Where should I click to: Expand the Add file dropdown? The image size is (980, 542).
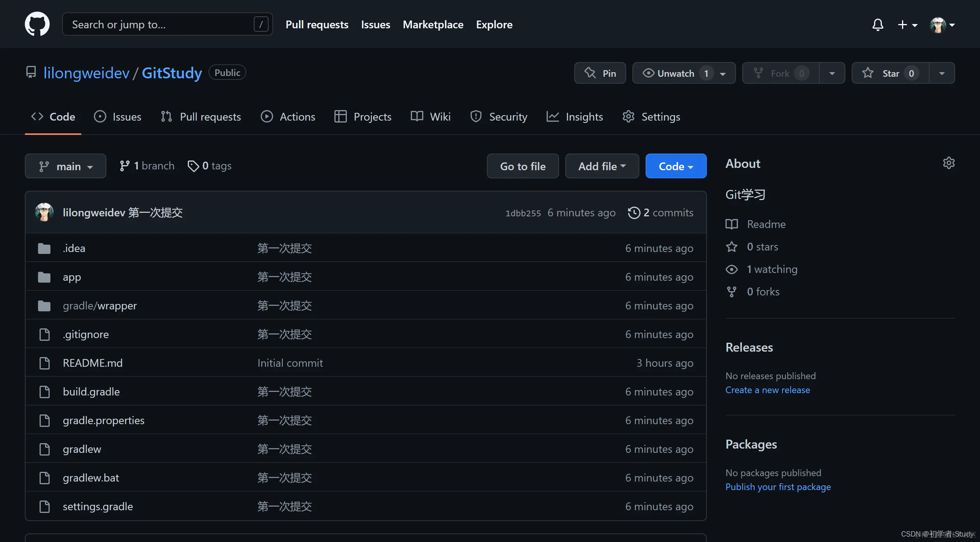tap(602, 166)
